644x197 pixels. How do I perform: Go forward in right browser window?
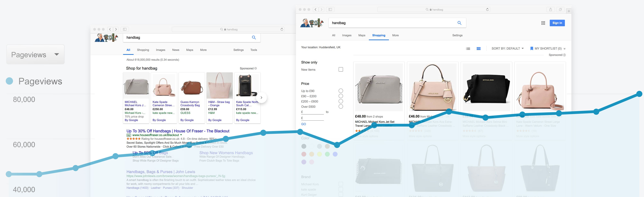point(322,9)
